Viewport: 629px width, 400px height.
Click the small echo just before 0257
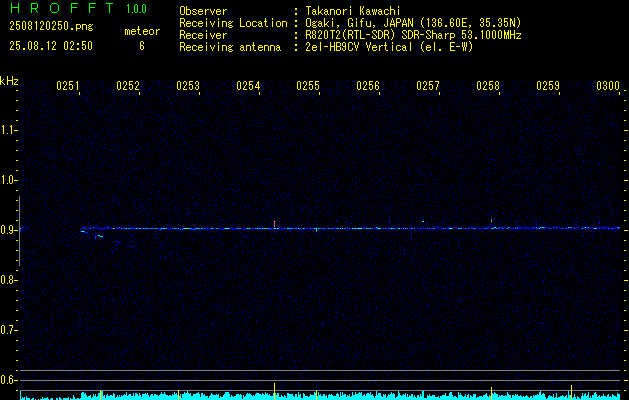[x=423, y=221]
